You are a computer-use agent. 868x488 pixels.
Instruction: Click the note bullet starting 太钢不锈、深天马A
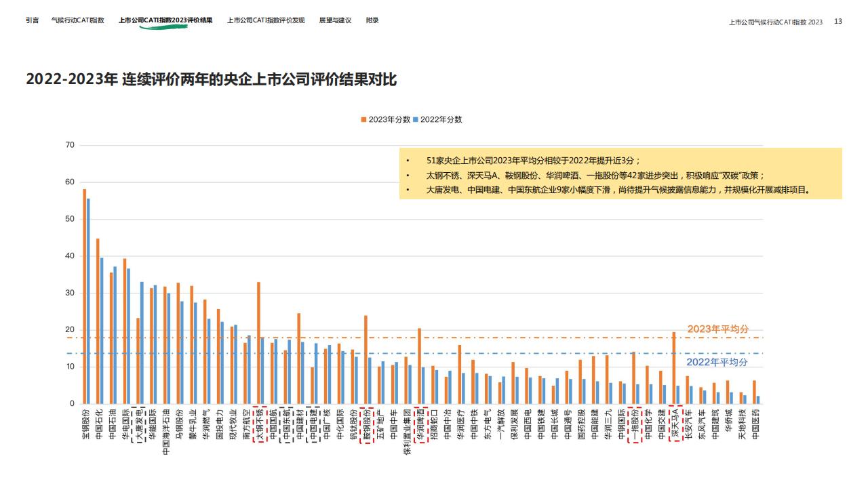pos(595,176)
